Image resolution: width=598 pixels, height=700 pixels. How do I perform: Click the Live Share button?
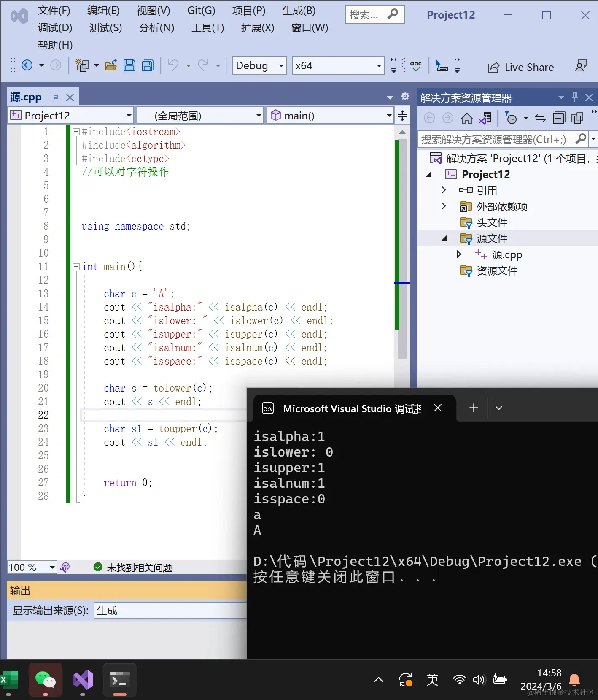(521, 67)
